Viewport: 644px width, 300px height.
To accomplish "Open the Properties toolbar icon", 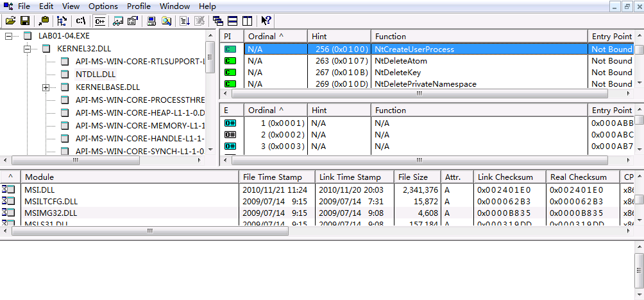I will tap(133, 21).
